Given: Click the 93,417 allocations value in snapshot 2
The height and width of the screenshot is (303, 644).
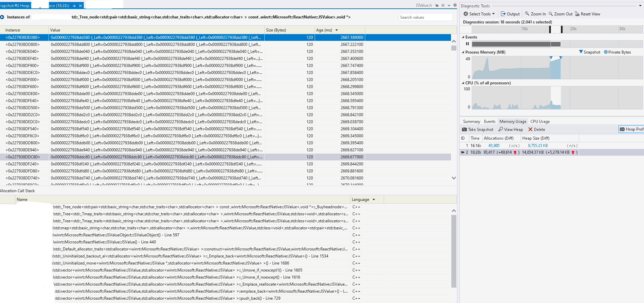Looking at the screenshot, I should [489, 152].
